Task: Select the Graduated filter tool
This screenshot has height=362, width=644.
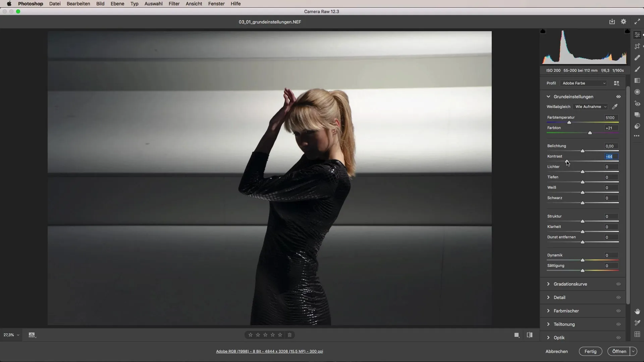Action: click(637, 80)
